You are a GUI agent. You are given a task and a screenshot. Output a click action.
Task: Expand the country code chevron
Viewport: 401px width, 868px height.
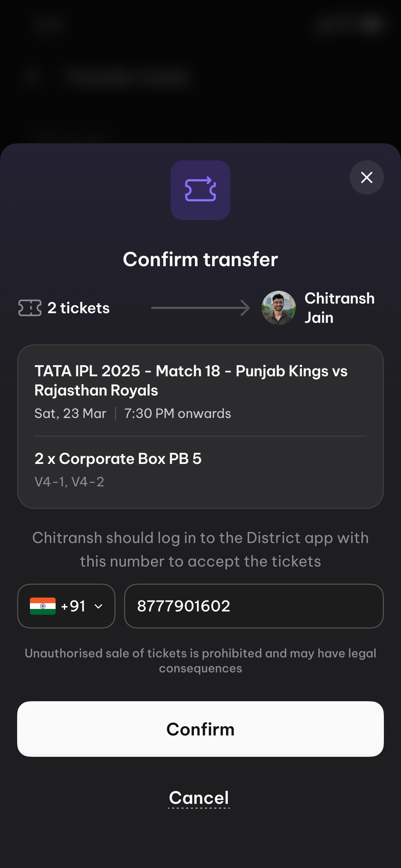pos(99,606)
